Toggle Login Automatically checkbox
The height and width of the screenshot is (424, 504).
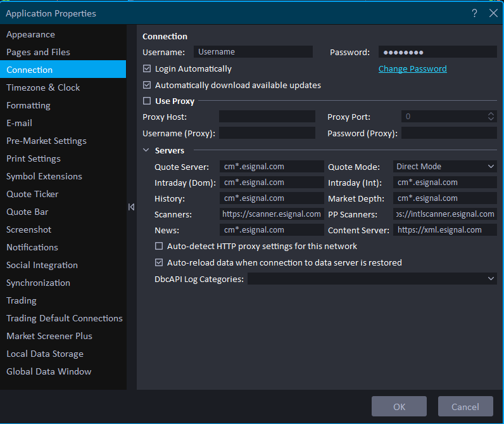(x=147, y=68)
